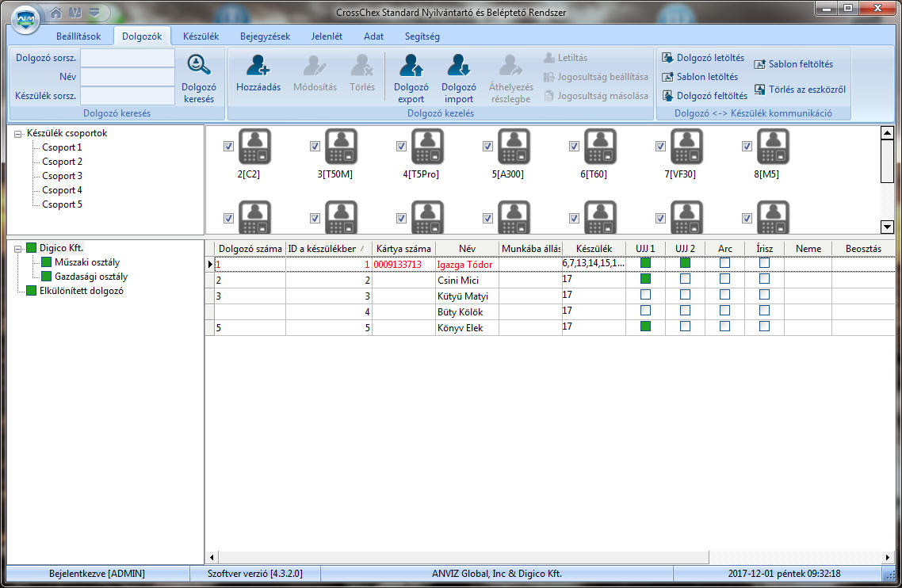
Task: Open the Bejegyzések tab
Action: tap(265, 36)
